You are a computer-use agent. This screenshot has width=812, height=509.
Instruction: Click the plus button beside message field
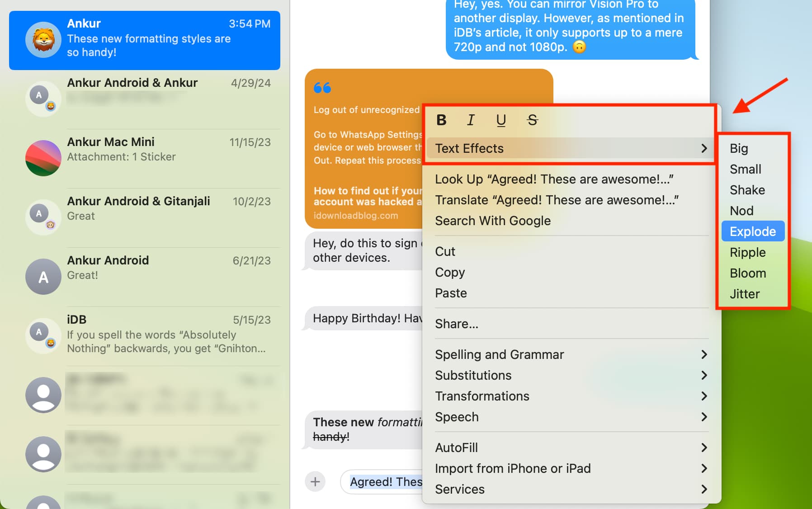[315, 481]
